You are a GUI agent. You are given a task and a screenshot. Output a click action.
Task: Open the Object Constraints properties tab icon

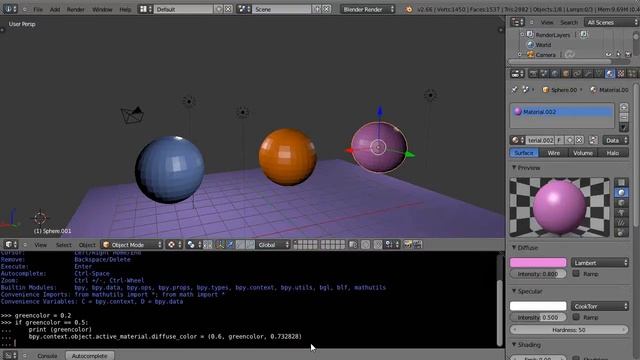[577, 73]
